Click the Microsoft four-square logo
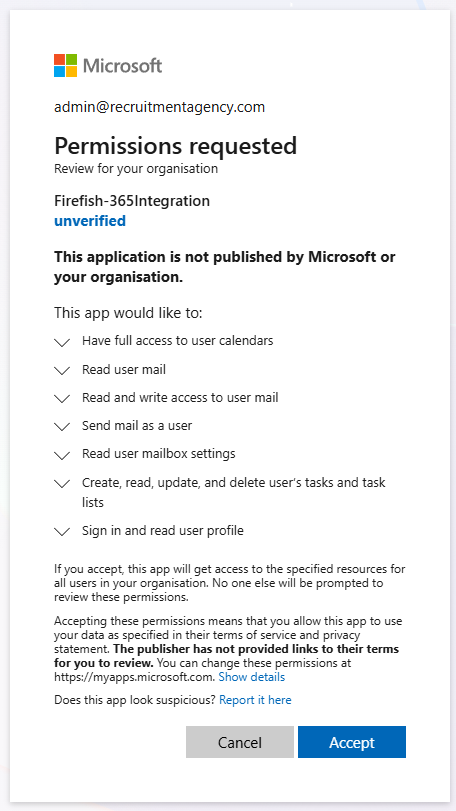The image size is (456, 811). tap(65, 66)
